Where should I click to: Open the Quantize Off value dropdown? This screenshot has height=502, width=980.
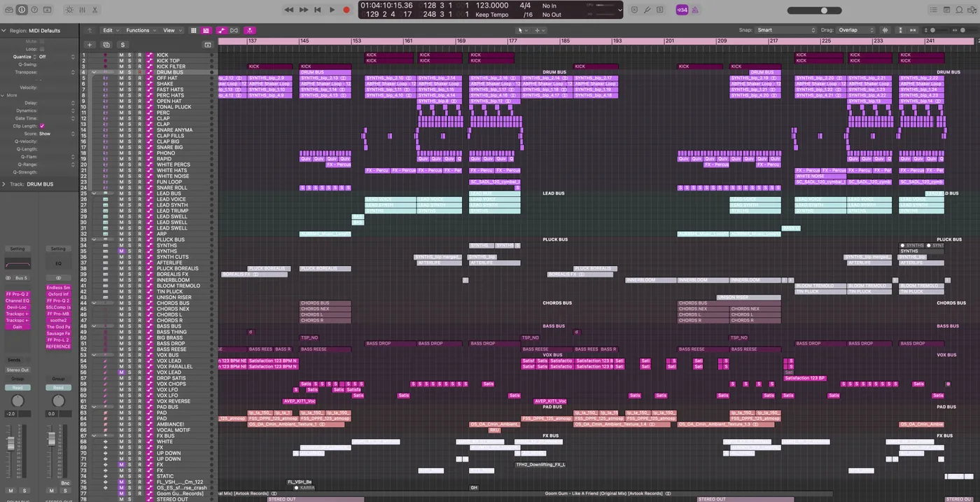tap(57, 57)
